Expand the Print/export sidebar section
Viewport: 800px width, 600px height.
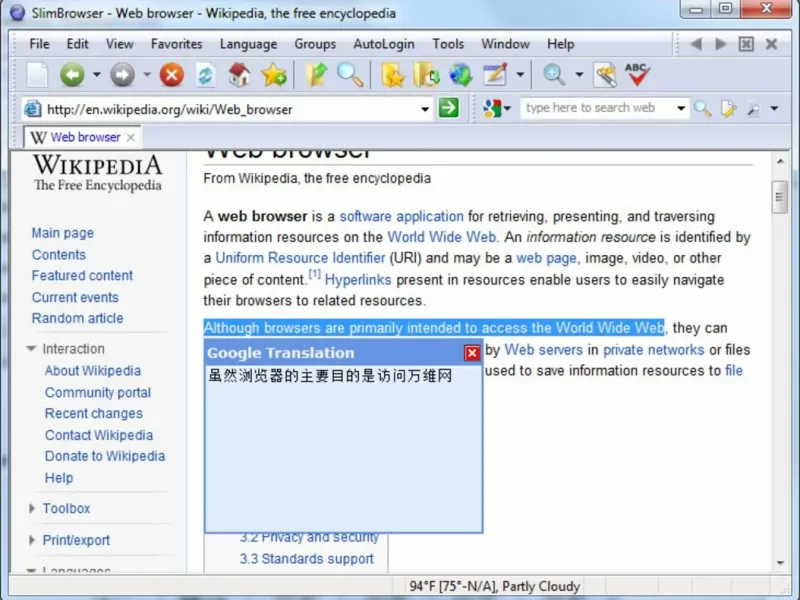click(x=32, y=540)
